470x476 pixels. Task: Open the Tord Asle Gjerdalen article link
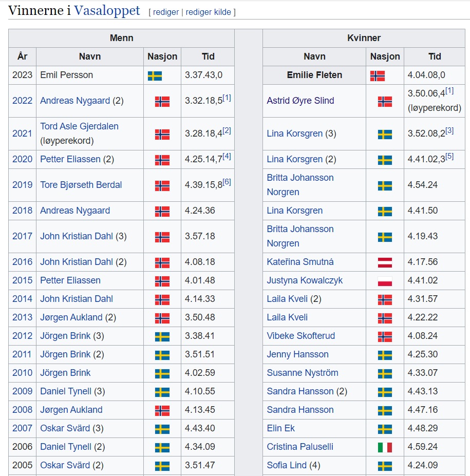coord(79,126)
